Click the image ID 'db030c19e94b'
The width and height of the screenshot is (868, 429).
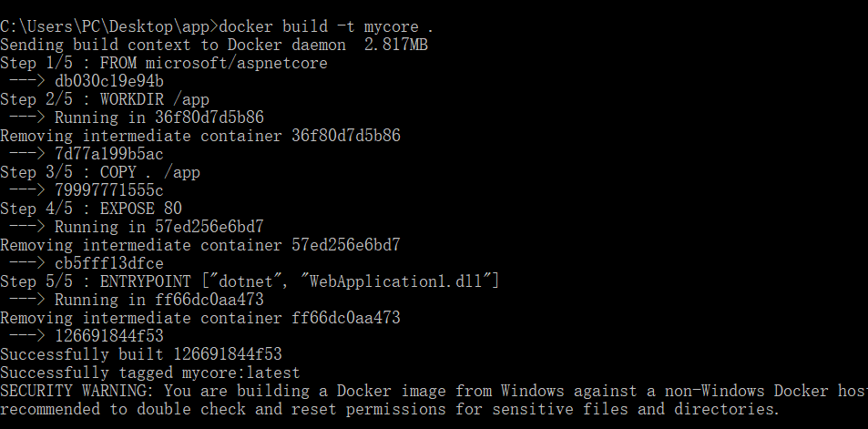pyautogui.click(x=109, y=81)
